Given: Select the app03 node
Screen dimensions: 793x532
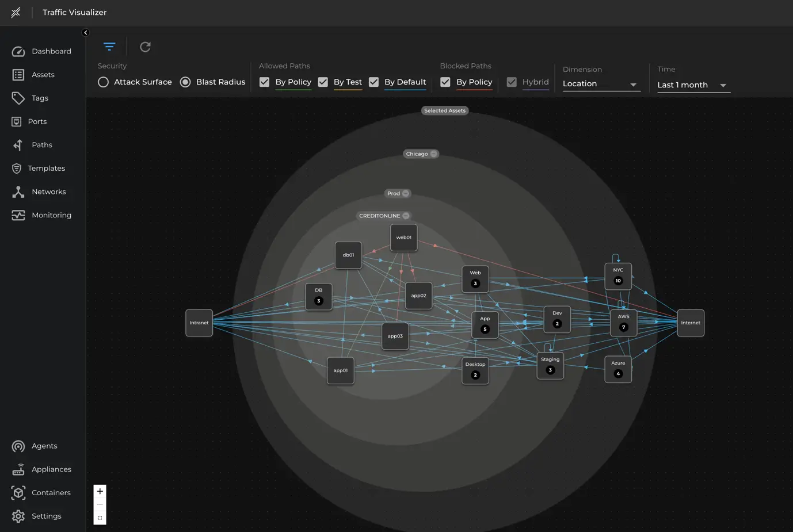Looking at the screenshot, I should 395,336.
